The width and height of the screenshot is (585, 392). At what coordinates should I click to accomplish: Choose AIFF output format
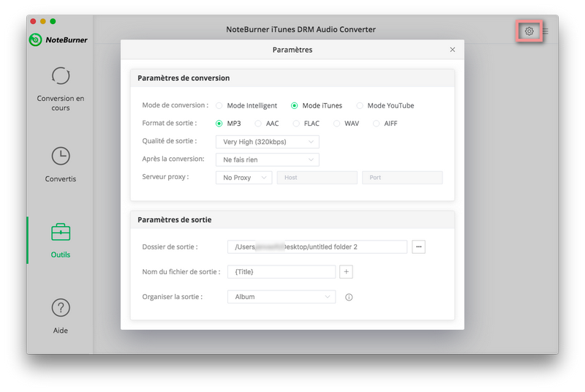point(385,124)
